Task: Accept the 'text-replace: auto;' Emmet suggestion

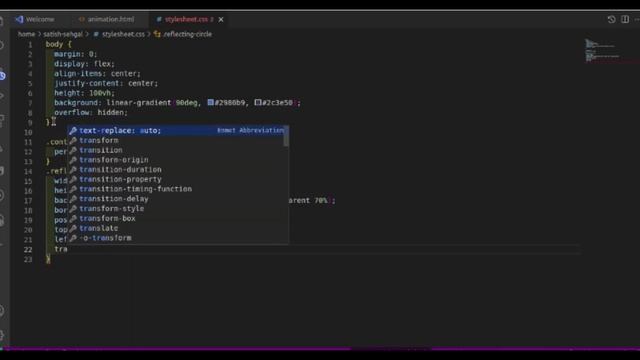Action: pos(176,131)
